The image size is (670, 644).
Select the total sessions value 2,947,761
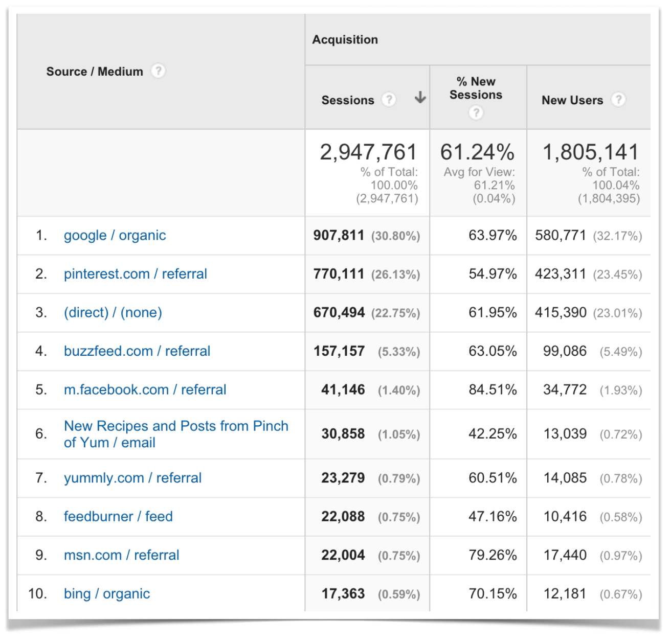coord(368,151)
